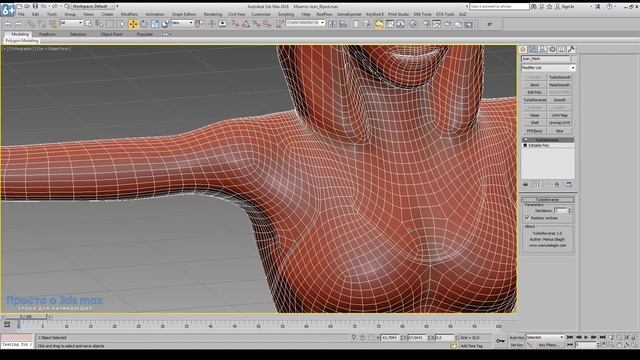This screenshot has width=640, height=360.
Task: Expand Editable Poly in modifier stack
Action: pyautogui.click(x=525, y=145)
